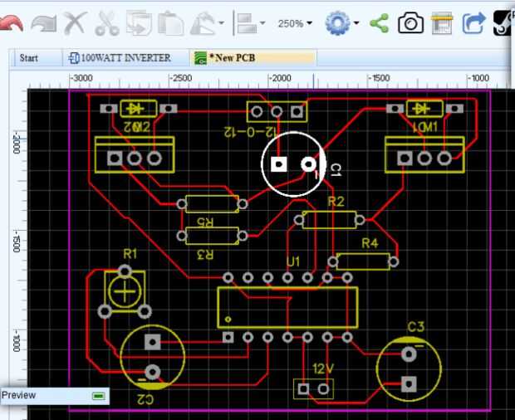Click the Paste clipboard icon

click(x=171, y=23)
